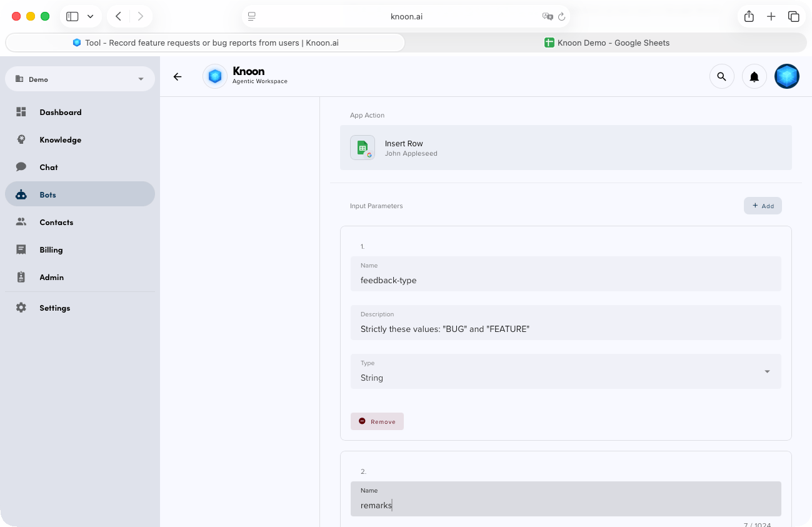Click the Add input parameter button
This screenshot has height=527, width=812.
pyautogui.click(x=763, y=206)
